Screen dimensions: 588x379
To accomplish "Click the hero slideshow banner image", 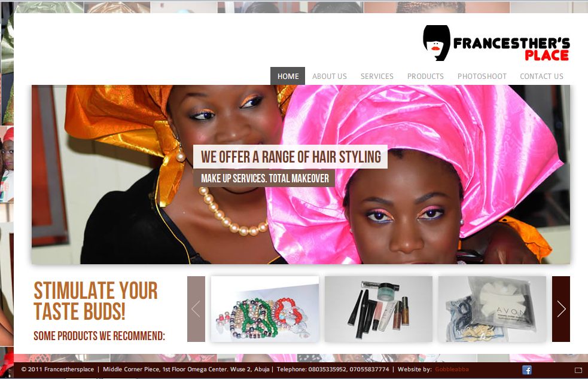I will (301, 175).
